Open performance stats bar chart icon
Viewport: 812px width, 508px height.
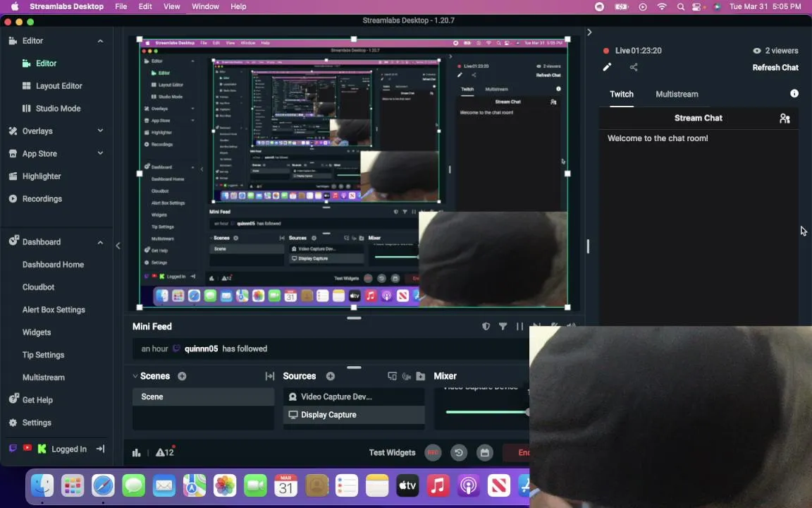click(136, 452)
